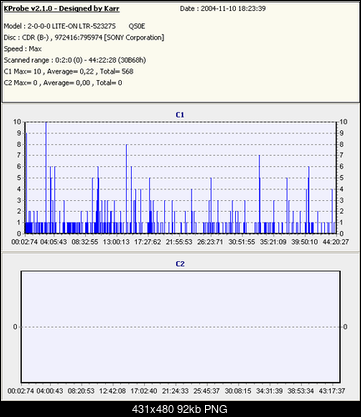Click the C1 chart title
This screenshot has height=417, width=361.
pos(180,115)
